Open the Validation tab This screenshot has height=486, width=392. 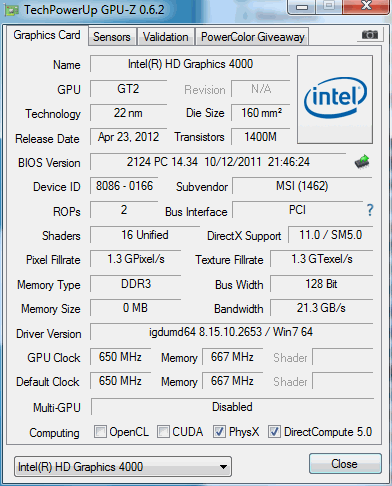click(166, 37)
